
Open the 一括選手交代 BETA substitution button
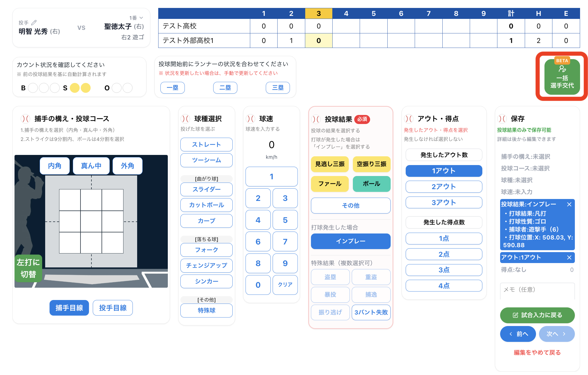(562, 77)
